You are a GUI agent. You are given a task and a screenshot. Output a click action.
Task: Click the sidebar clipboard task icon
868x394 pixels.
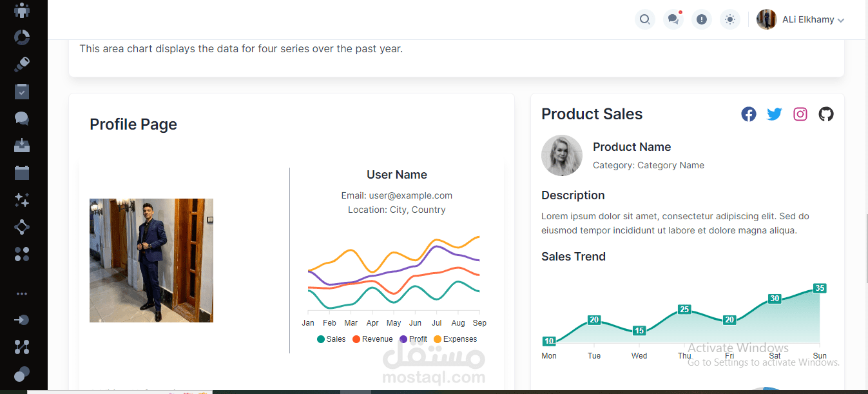pos(22,91)
